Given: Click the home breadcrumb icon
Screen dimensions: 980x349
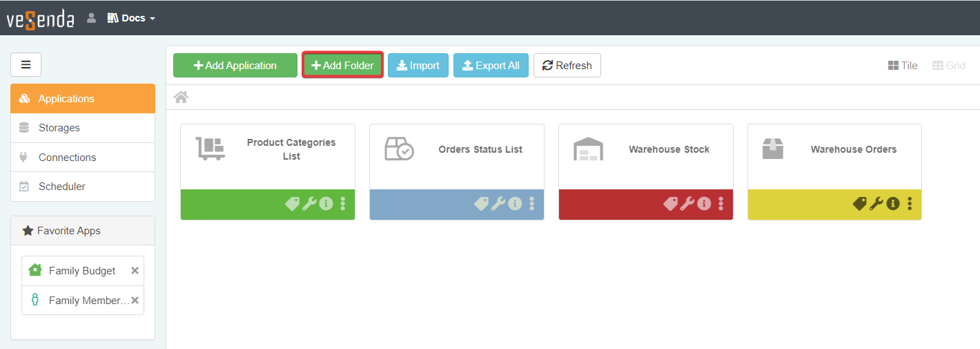Looking at the screenshot, I should [x=181, y=97].
